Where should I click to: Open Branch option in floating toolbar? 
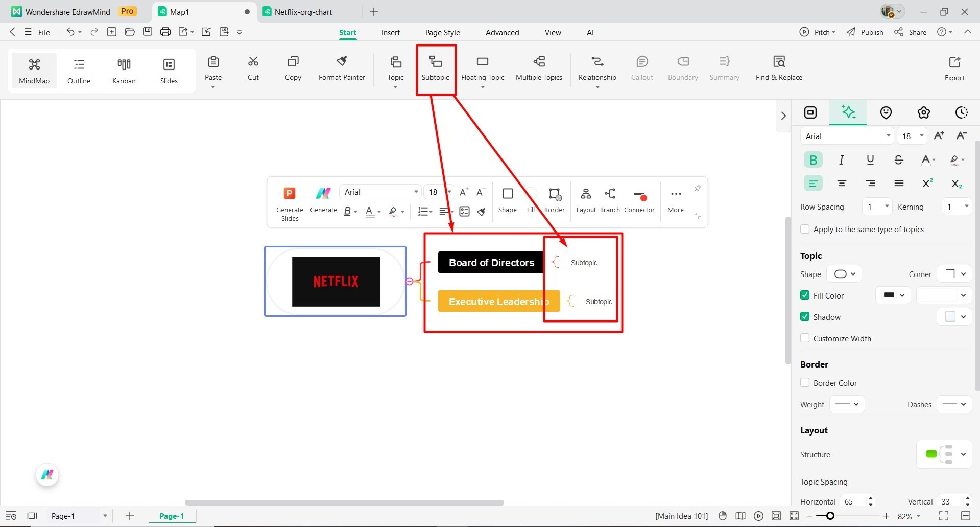pos(610,200)
